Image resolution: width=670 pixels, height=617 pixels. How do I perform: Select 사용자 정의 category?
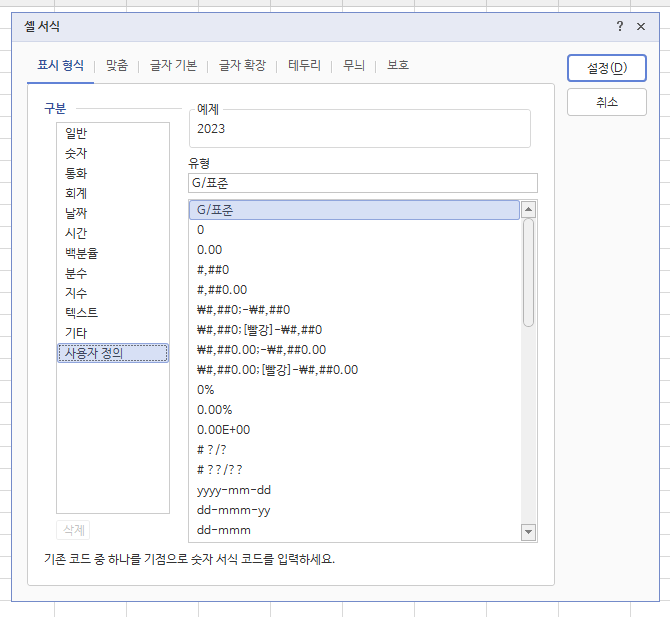point(113,353)
